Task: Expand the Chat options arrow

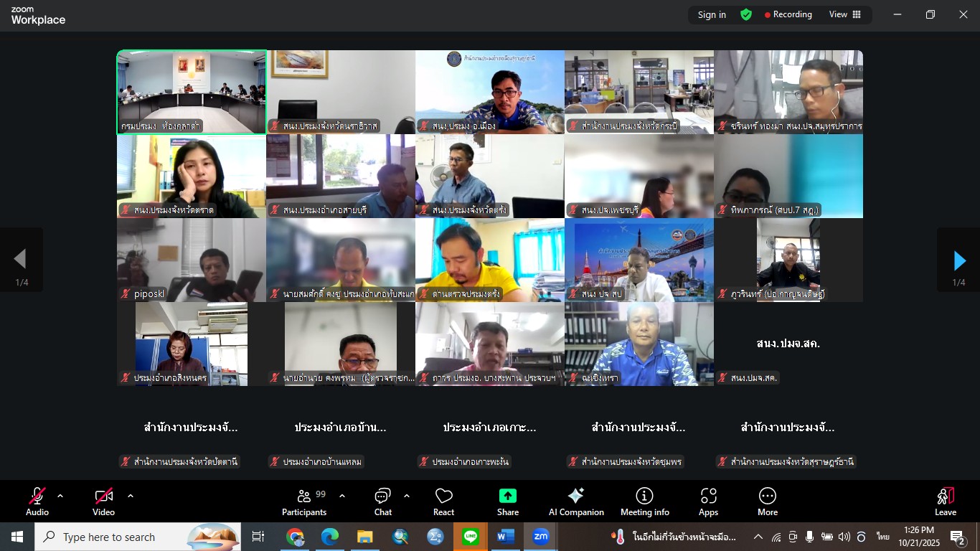Action: coord(407,496)
